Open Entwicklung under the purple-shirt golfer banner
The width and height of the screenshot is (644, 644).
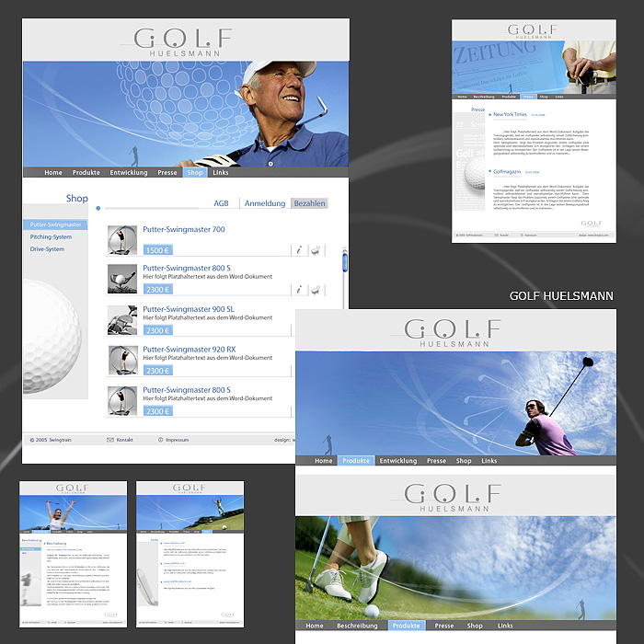click(398, 461)
